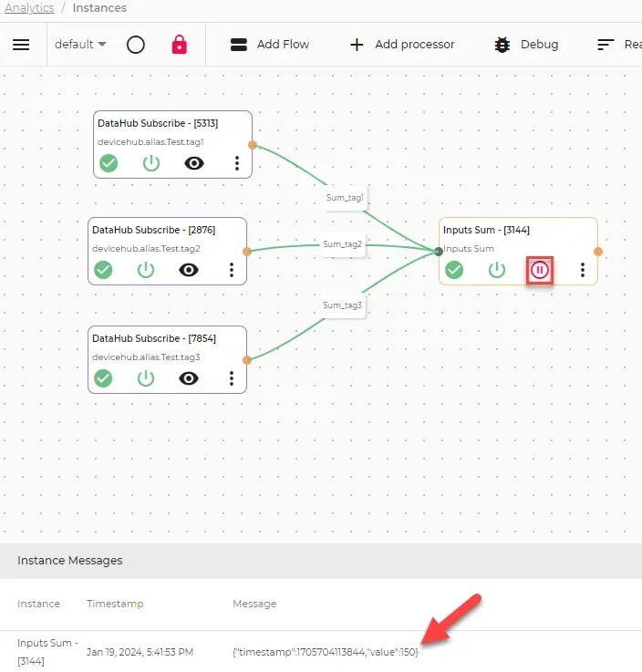
Task: Click output port of Inputs Sum node
Action: click(x=598, y=252)
